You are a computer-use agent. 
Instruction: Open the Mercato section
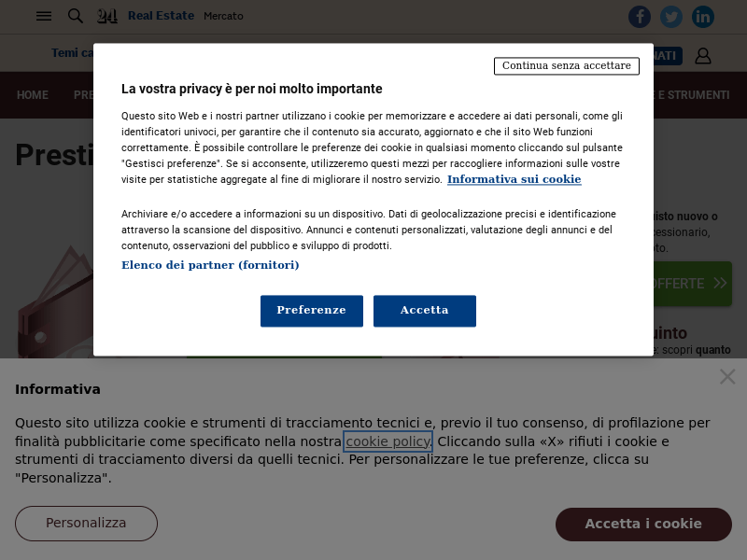pyautogui.click(x=223, y=16)
